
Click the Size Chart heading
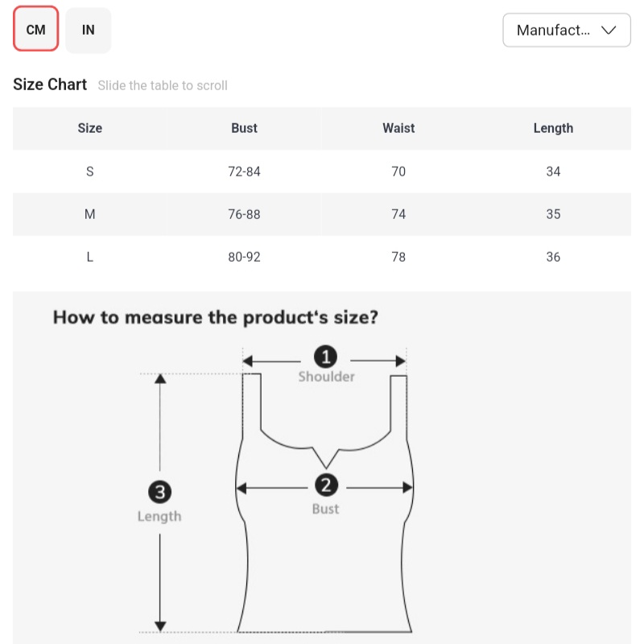[x=50, y=85]
